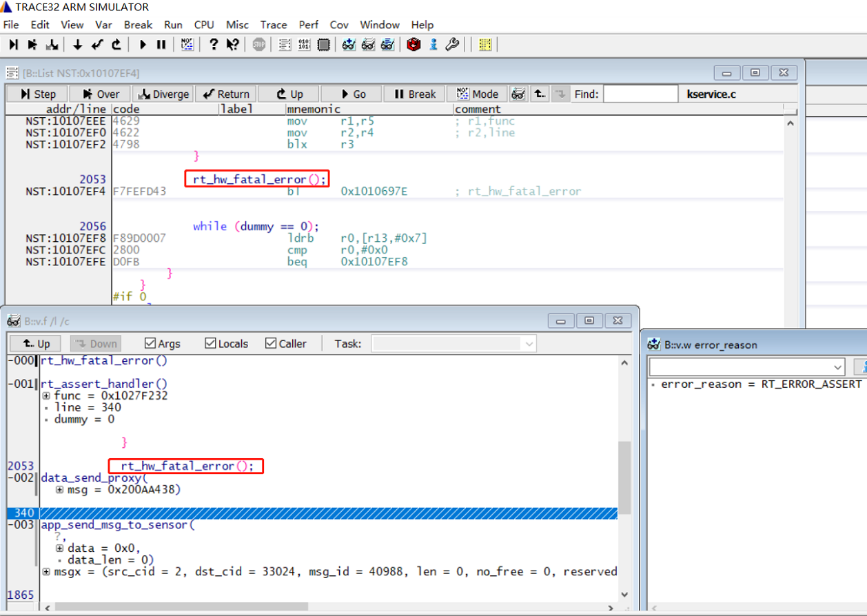Click the glasses watch icon in List toolbar
The image size is (867, 616).
pyautogui.click(x=518, y=94)
